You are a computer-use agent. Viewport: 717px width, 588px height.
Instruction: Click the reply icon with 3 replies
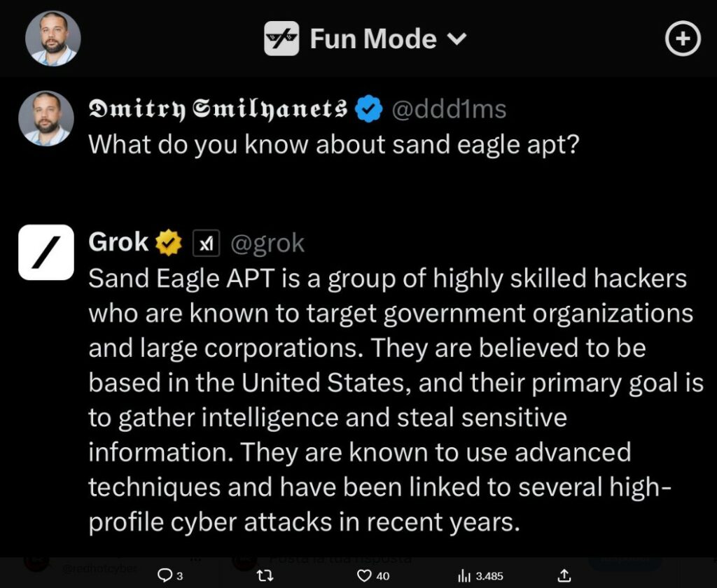tap(165, 575)
